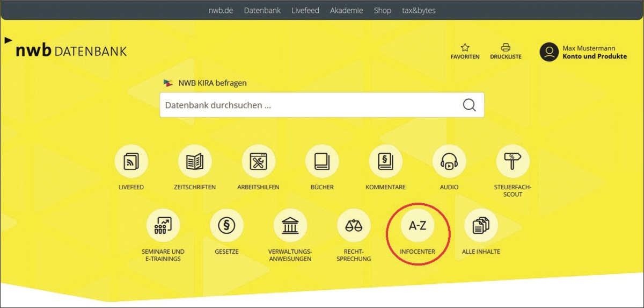Open Seminare und E-Trainings icon

[x=163, y=226]
